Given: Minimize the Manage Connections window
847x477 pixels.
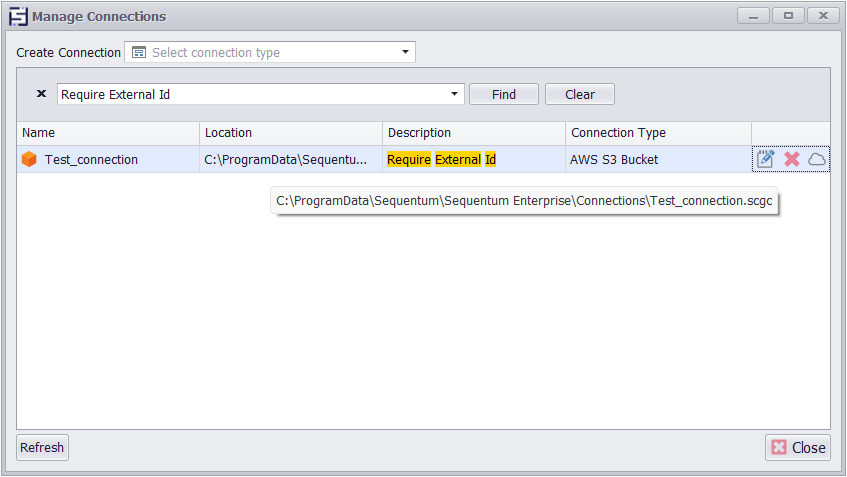Looking at the screenshot, I should pyautogui.click(x=754, y=16).
